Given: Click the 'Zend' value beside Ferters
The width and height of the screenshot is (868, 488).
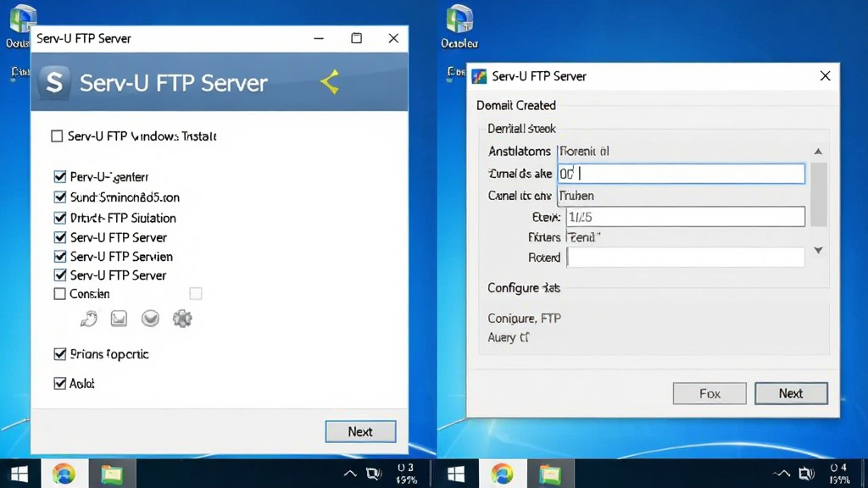Looking at the screenshot, I should pos(584,237).
